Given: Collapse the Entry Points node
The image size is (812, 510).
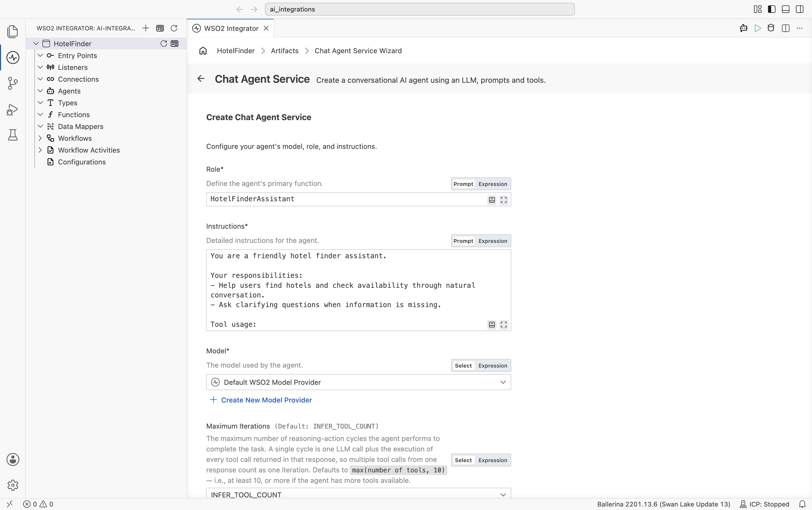Looking at the screenshot, I should 40,55.
